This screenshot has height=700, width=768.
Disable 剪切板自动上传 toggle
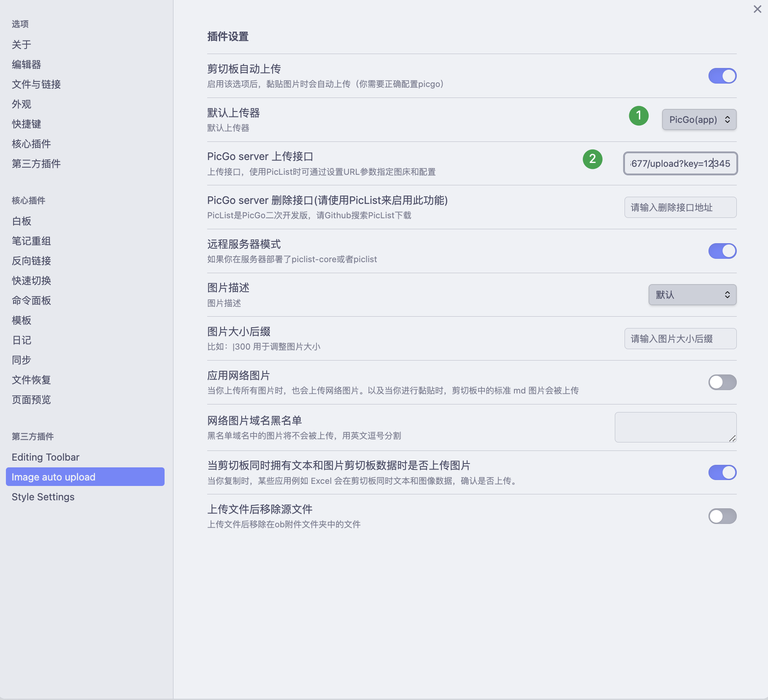pyautogui.click(x=722, y=76)
